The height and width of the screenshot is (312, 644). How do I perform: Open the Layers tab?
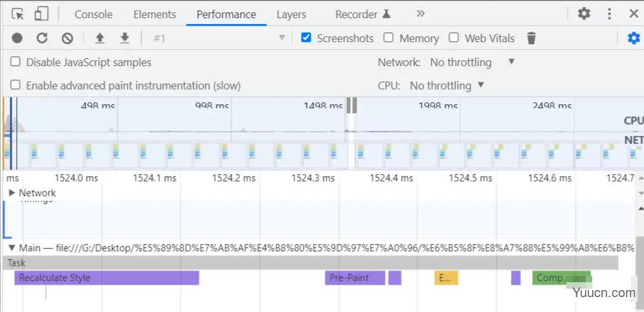coord(291,14)
